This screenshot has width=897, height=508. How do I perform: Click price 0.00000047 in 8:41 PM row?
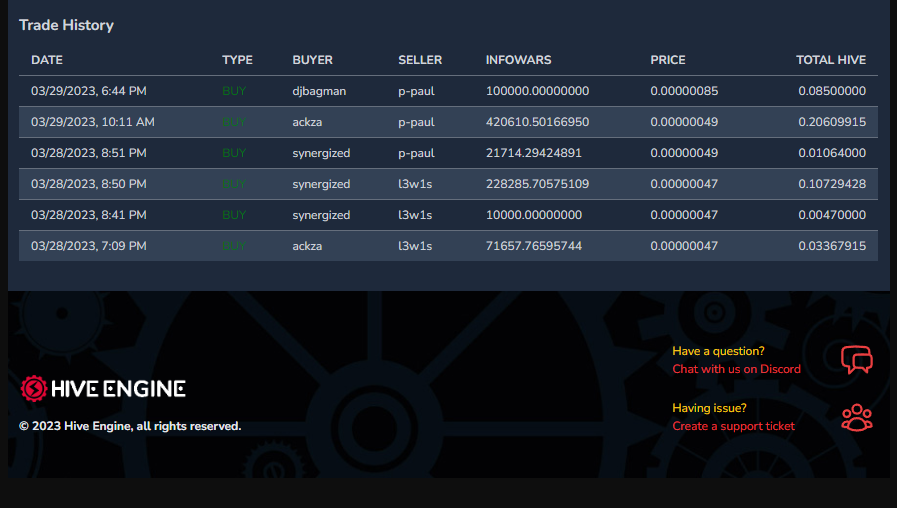pos(684,215)
